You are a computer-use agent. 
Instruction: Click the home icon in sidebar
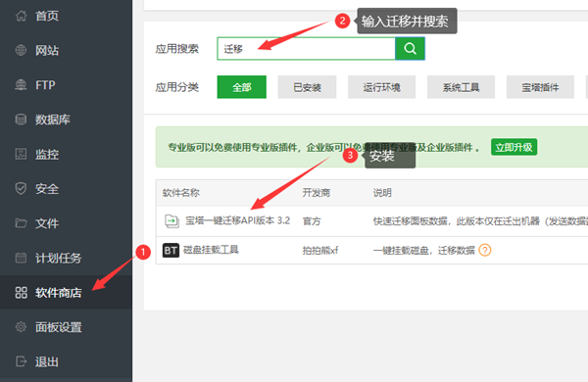21,16
